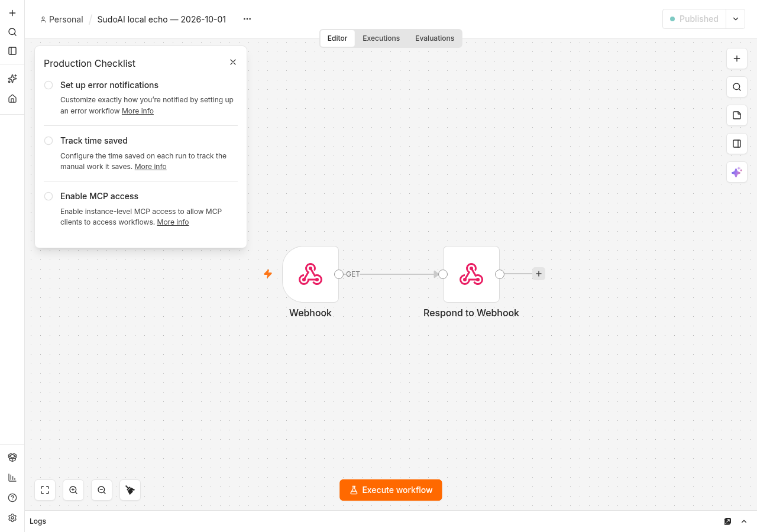Fit workflow to view
This screenshot has width=757, height=532.
tap(45, 490)
